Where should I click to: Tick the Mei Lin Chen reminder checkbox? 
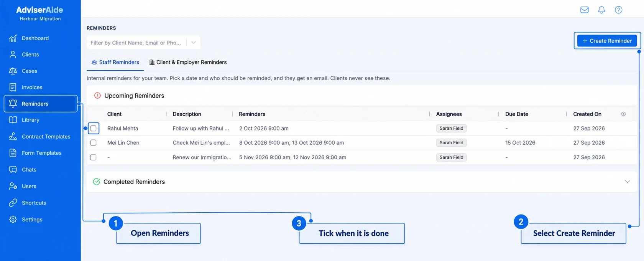(93, 143)
